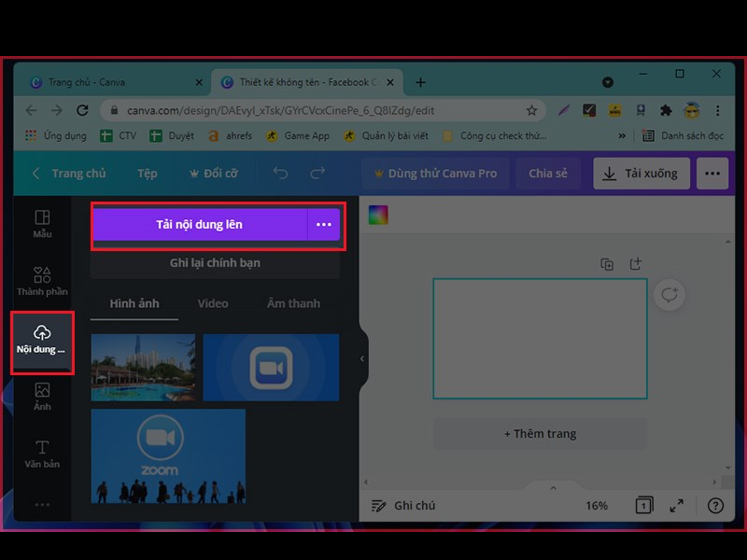Open the help question mark button
This screenshot has width=747, height=560.
(x=715, y=506)
